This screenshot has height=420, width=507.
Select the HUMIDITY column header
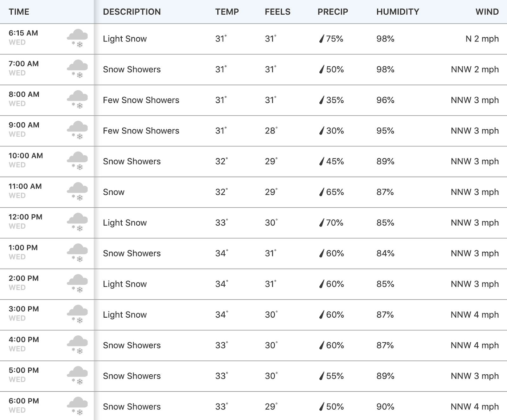[x=398, y=12]
